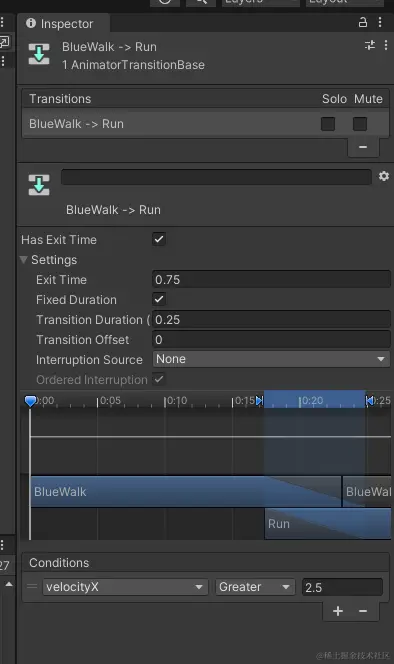Image resolution: width=394 pixels, height=664 pixels.
Task: Open the Inspector tab's three-dot menu
Action: click(x=380, y=22)
